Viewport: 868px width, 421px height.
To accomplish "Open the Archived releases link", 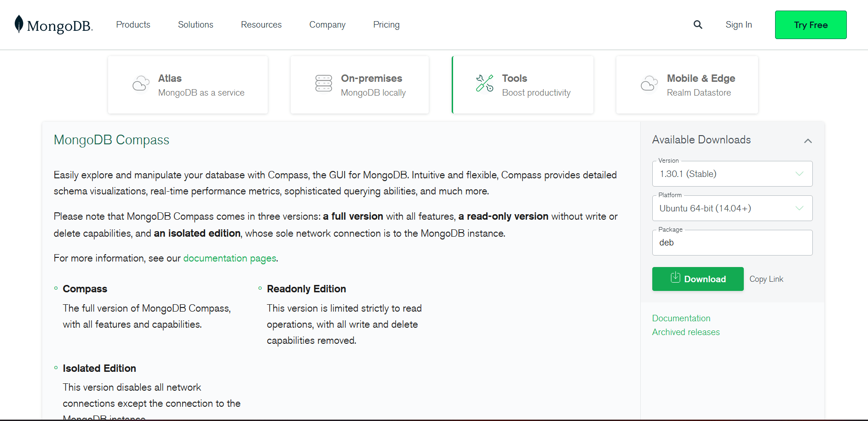I will tap(686, 332).
